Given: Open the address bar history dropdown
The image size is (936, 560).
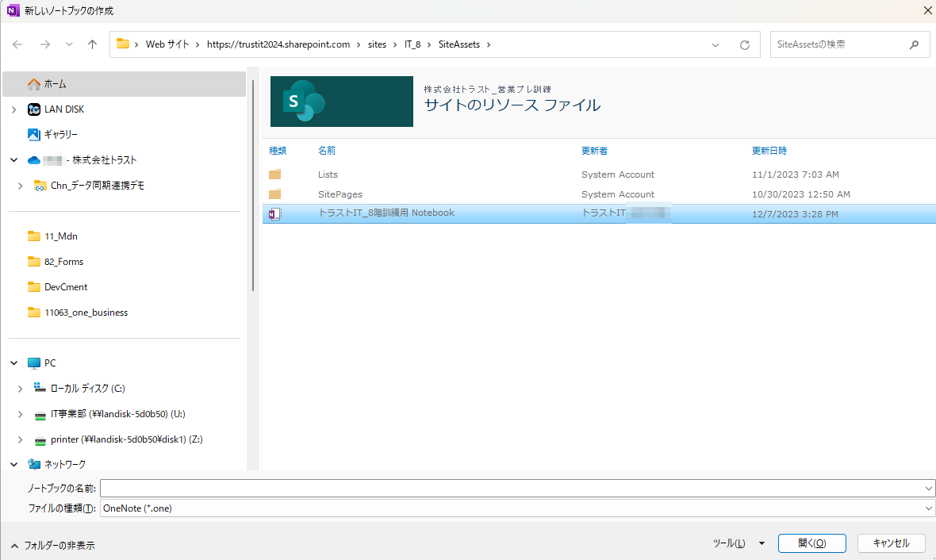Looking at the screenshot, I should pyautogui.click(x=715, y=45).
